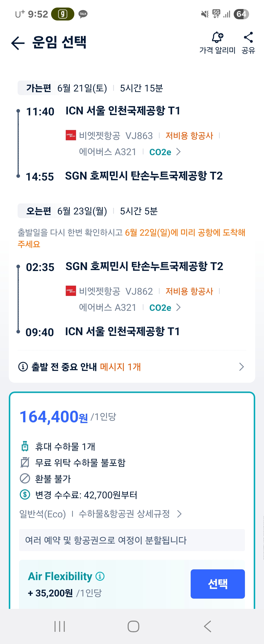The width and height of the screenshot is (264, 644).
Task: Tap the 가는편 outbound flight label
Action: tap(39, 88)
